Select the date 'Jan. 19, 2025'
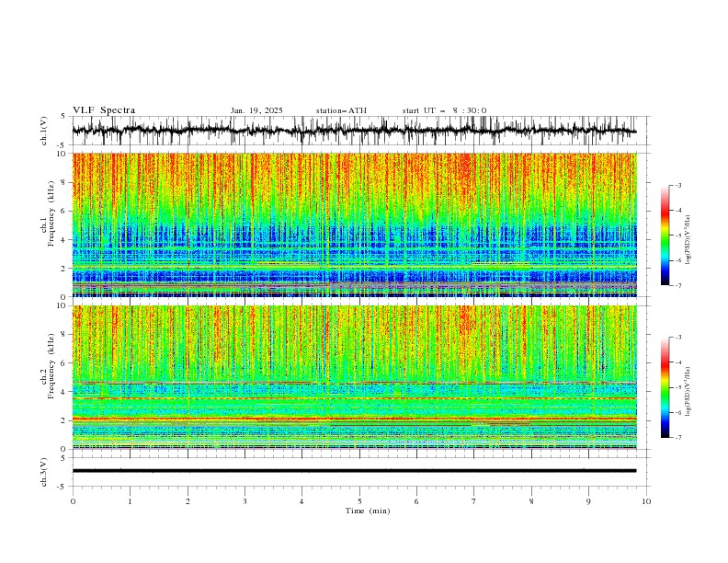Viewport: 728px width, 563px height. (x=256, y=110)
